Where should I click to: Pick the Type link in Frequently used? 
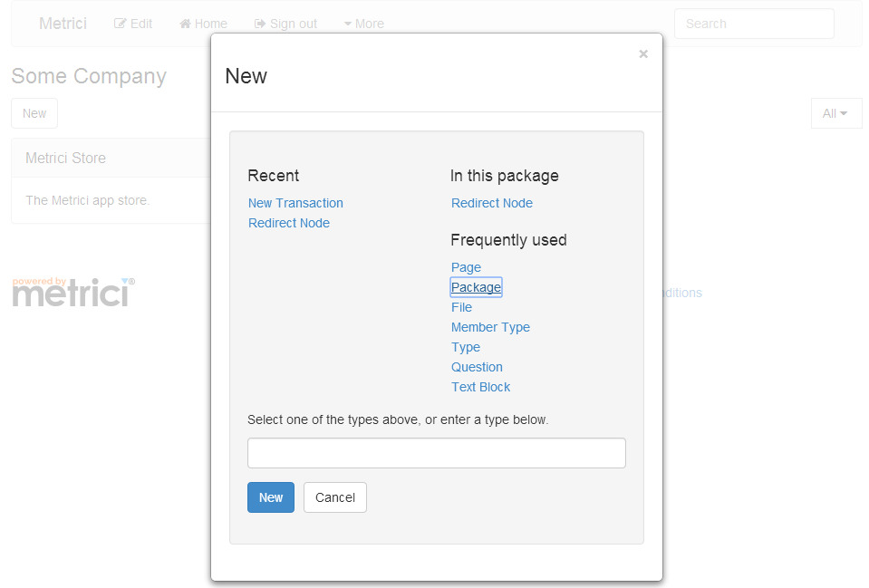[x=466, y=347]
